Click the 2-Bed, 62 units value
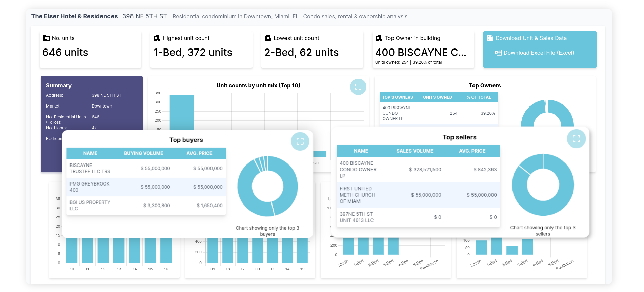 click(x=301, y=53)
